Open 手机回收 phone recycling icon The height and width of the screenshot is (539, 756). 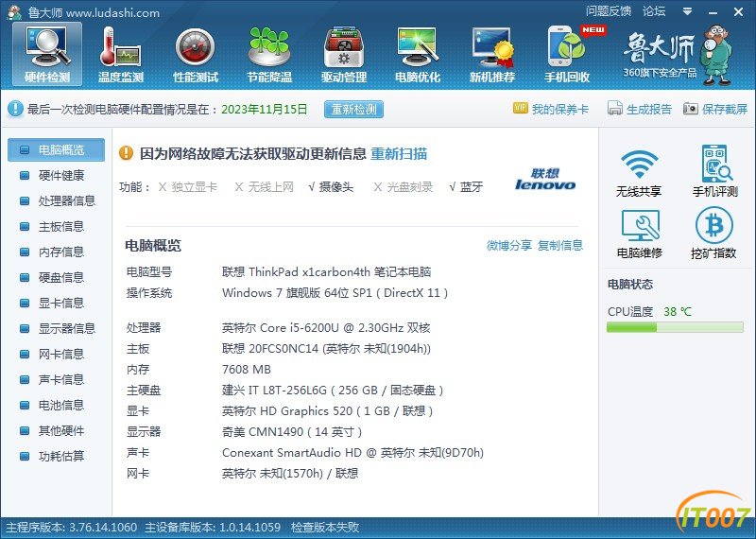pyautogui.click(x=567, y=54)
